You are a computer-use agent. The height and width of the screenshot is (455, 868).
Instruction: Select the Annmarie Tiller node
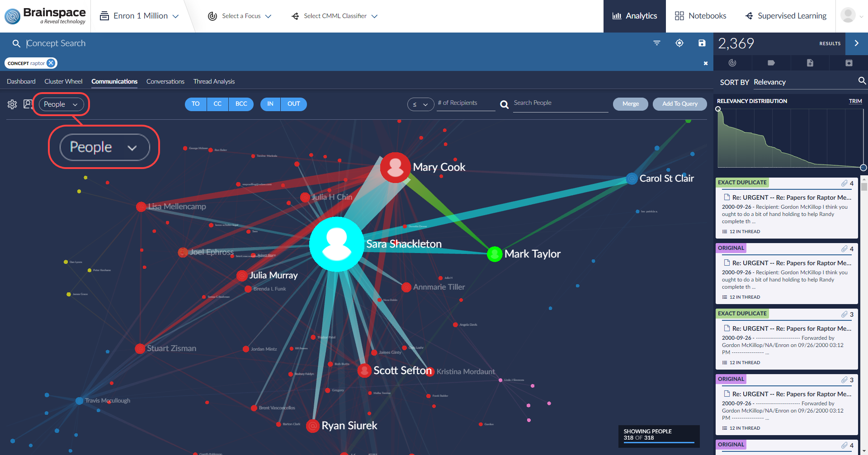tap(406, 287)
